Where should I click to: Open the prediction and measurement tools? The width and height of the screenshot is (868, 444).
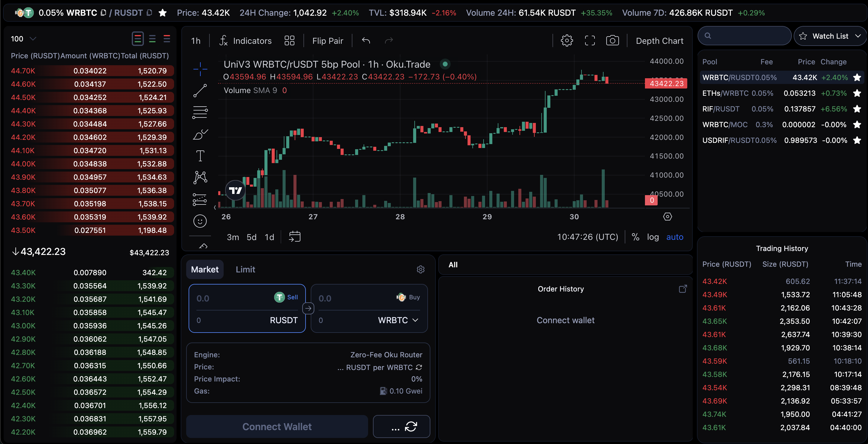click(200, 199)
